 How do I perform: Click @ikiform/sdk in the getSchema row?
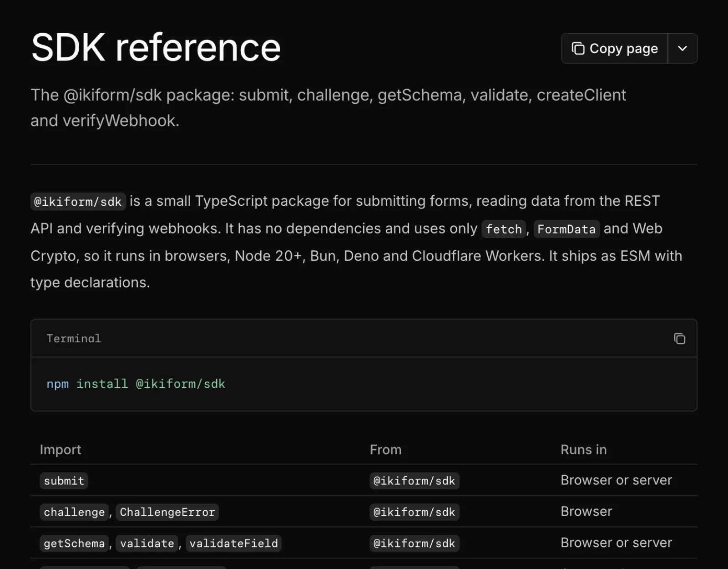414,544
